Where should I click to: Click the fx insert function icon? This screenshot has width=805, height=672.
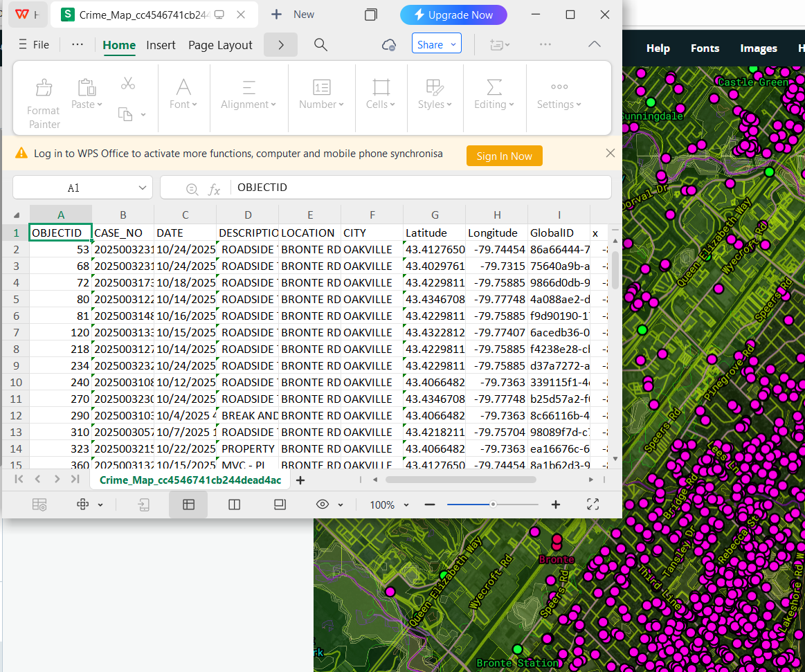(213, 187)
